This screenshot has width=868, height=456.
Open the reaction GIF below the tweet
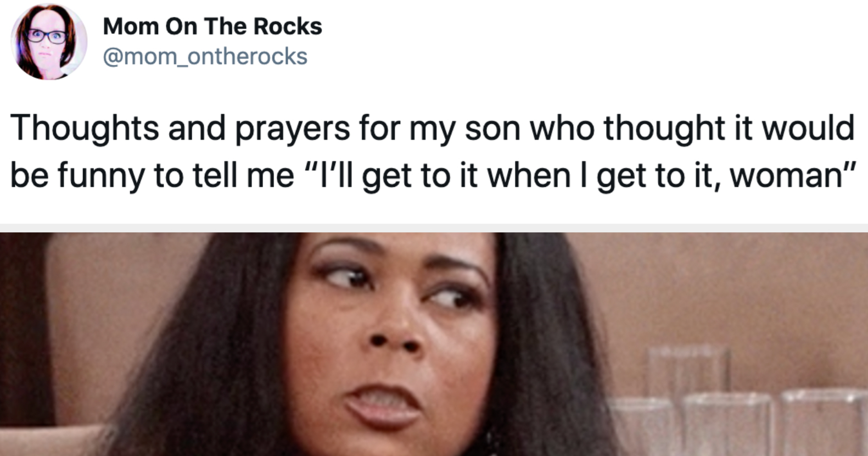click(434, 344)
